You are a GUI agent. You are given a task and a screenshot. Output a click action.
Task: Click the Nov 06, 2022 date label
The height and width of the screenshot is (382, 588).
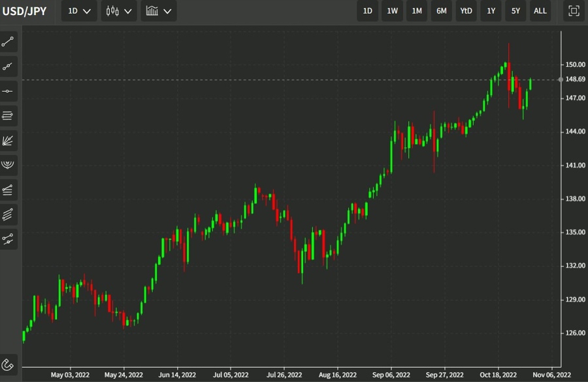coord(551,375)
